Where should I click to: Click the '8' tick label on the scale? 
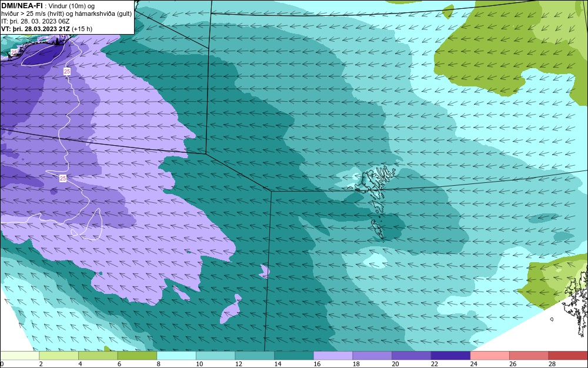pos(159,364)
